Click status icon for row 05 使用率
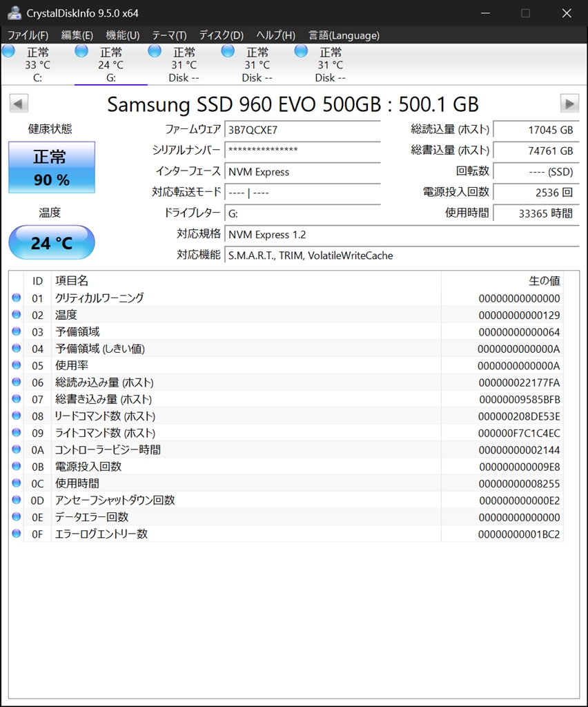Image resolution: width=588 pixels, height=707 pixels. click(17, 365)
